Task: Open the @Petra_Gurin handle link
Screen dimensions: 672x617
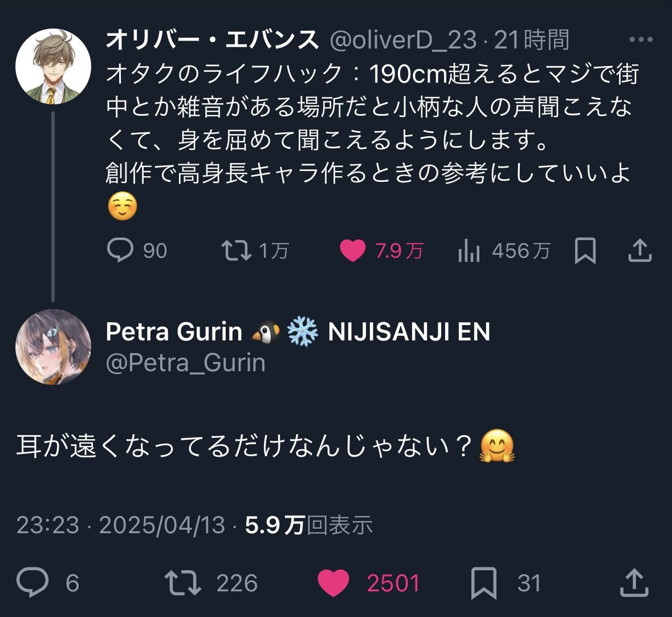Action: coord(186,363)
